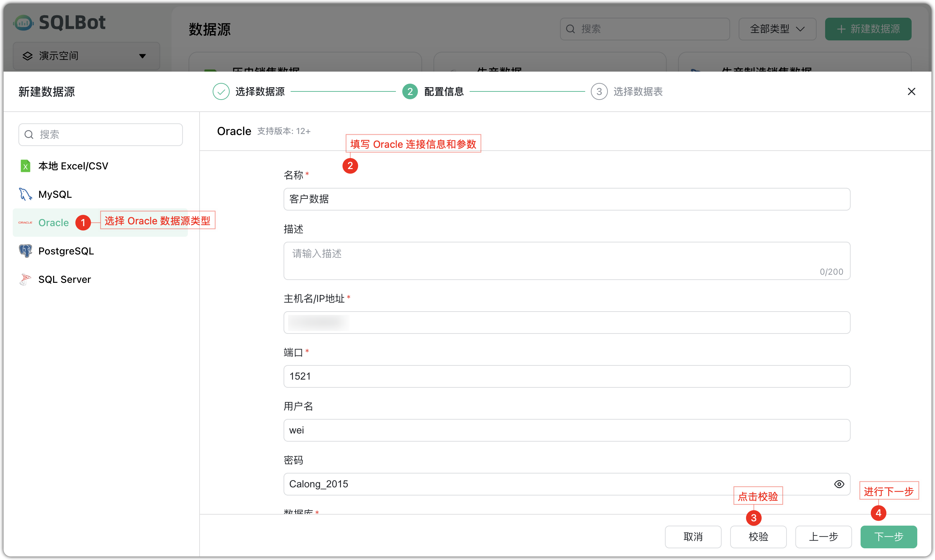This screenshot has width=935, height=560.
Task: Cancel with the 取消 button
Action: (693, 537)
